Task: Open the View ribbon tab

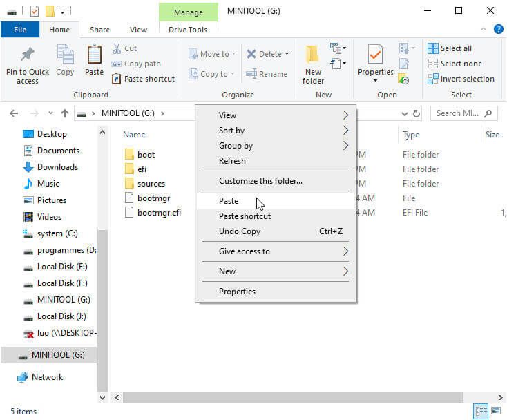Action: [x=138, y=30]
